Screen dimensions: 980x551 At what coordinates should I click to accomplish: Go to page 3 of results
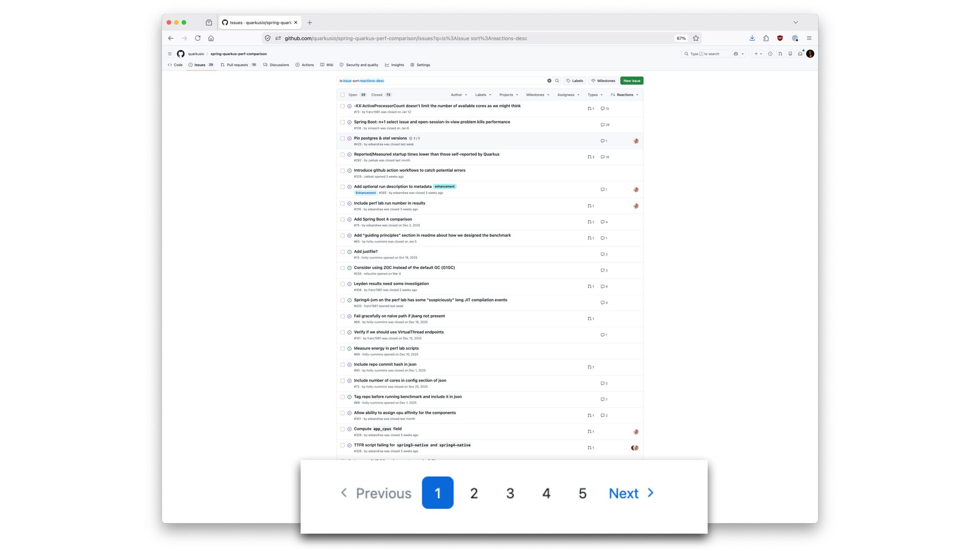click(x=510, y=493)
